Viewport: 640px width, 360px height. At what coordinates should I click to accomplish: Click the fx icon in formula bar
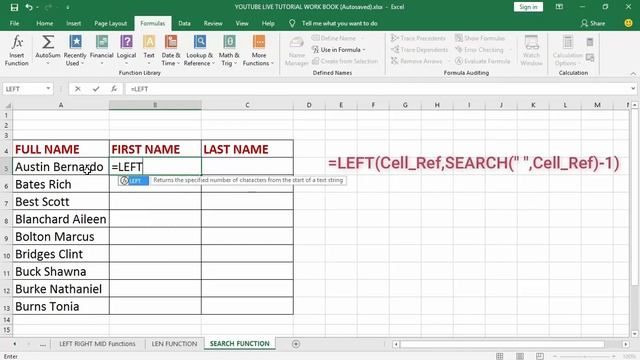click(114, 89)
